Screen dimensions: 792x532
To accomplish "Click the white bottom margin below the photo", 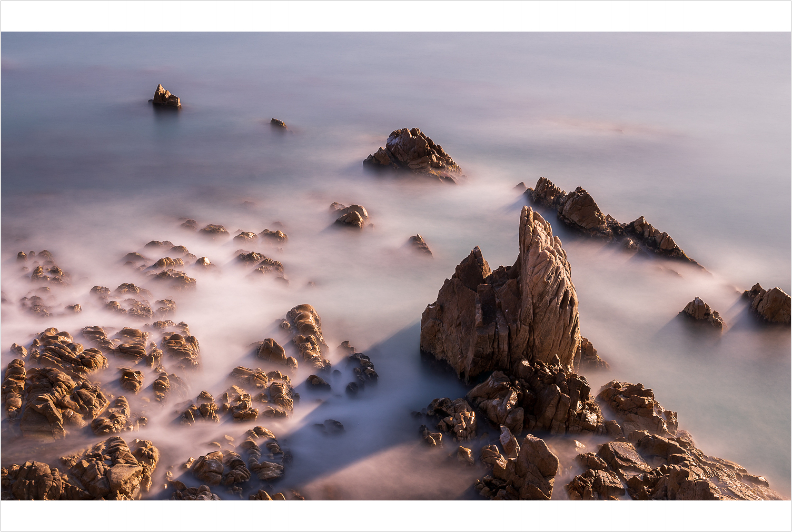I will click(396, 516).
